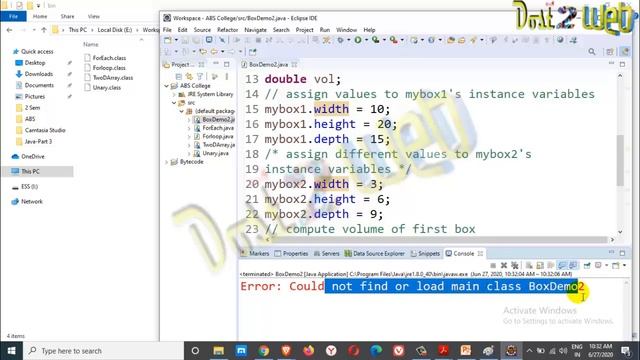
Task: Click the editor horizontal scrollbar
Action: pyautogui.click(x=439, y=240)
